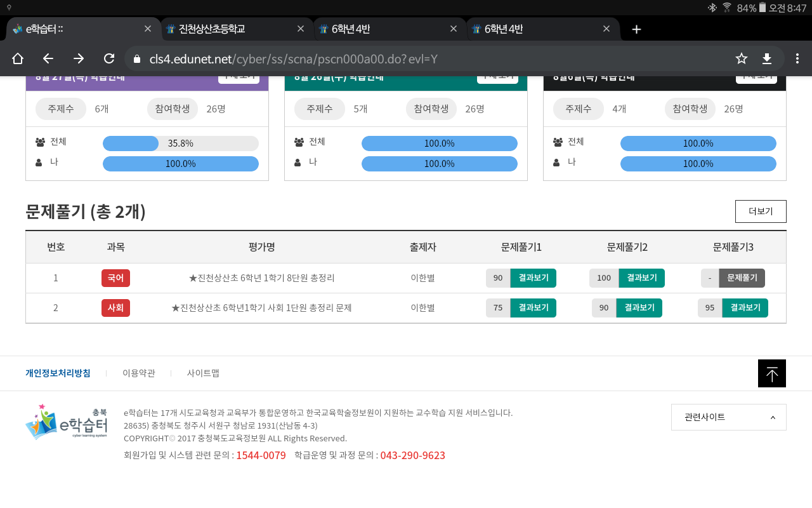Click 더보기 button for 문제풀기
Screen dimensions: 812x508
(761, 211)
